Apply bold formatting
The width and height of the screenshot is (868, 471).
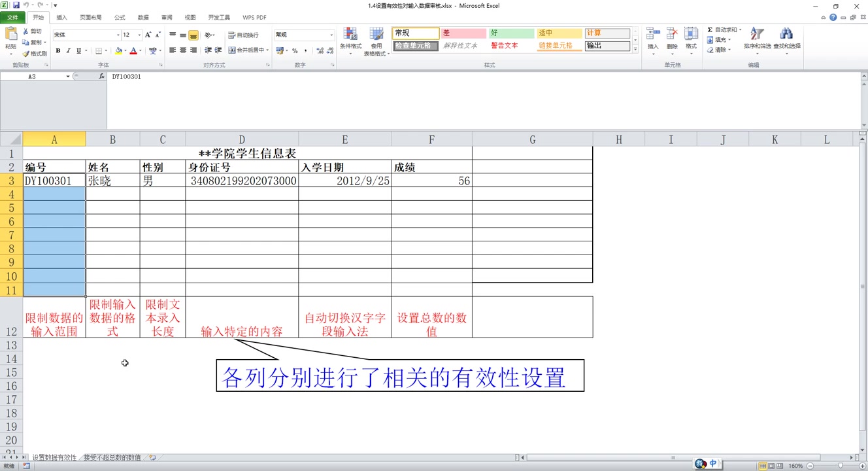click(x=59, y=50)
